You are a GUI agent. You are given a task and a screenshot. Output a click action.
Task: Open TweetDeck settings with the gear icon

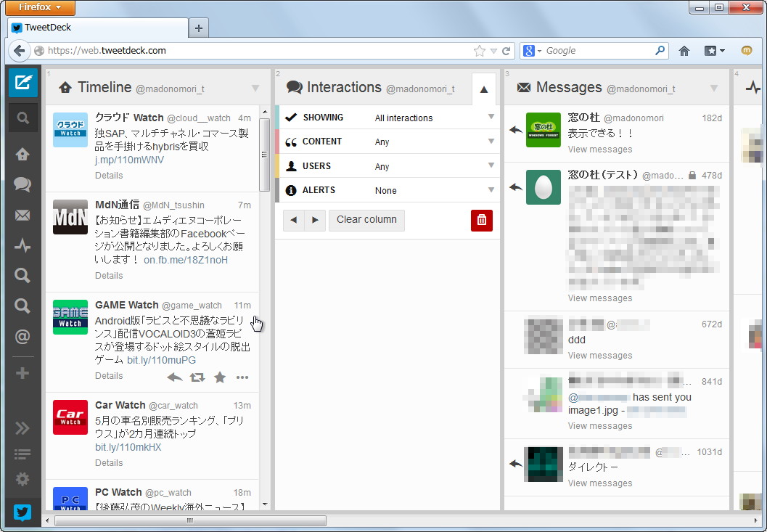pos(22,479)
